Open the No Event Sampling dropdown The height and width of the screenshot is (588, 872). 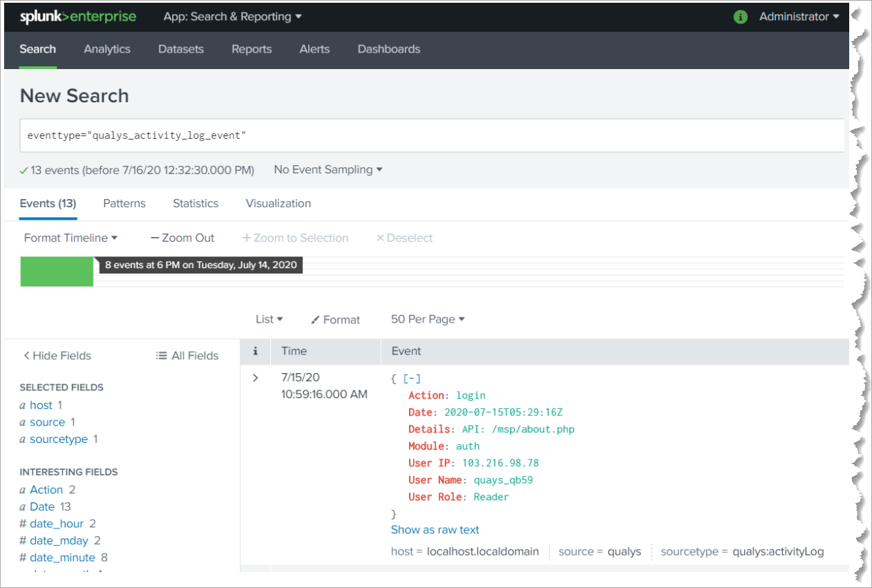coord(328,169)
